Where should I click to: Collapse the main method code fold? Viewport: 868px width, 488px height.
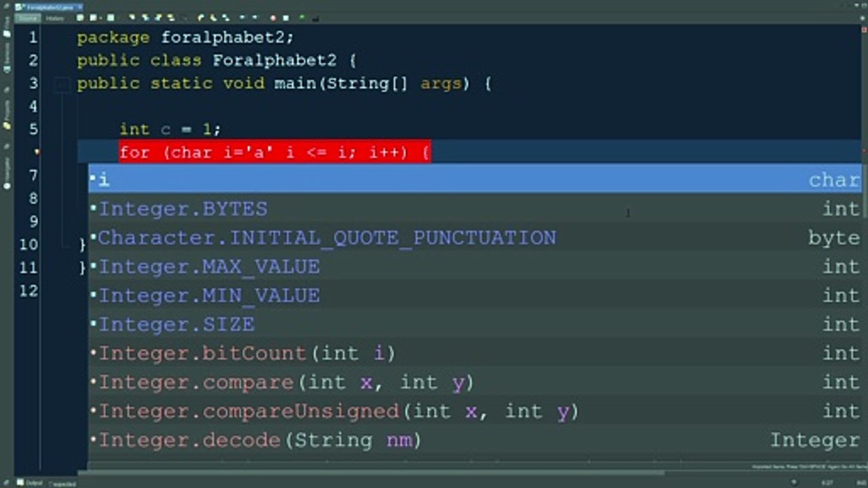pos(62,84)
